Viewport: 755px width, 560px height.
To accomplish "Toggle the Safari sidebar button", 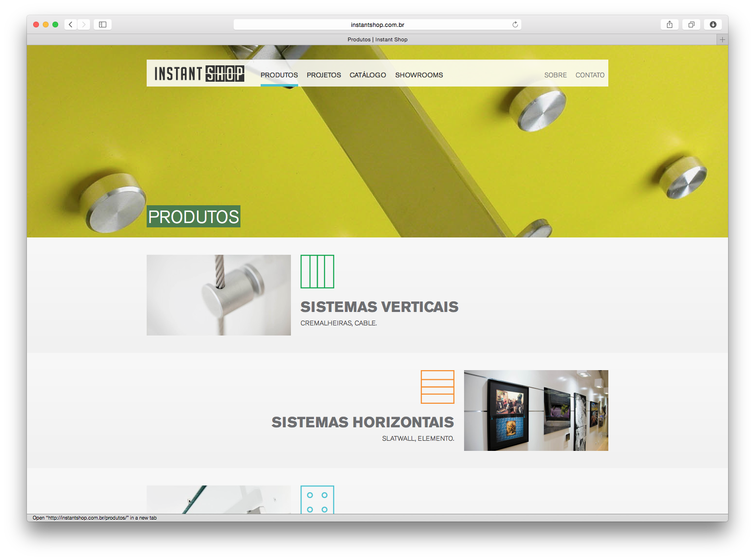I will click(102, 25).
